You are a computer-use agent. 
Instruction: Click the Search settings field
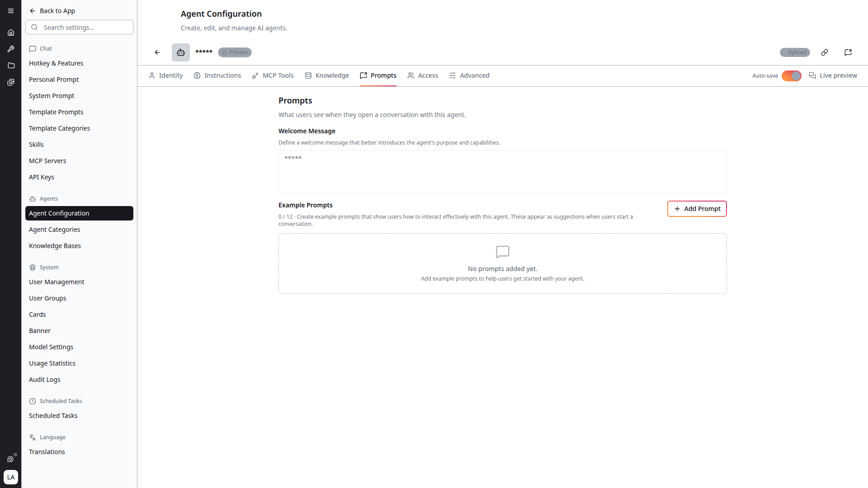pos(80,27)
